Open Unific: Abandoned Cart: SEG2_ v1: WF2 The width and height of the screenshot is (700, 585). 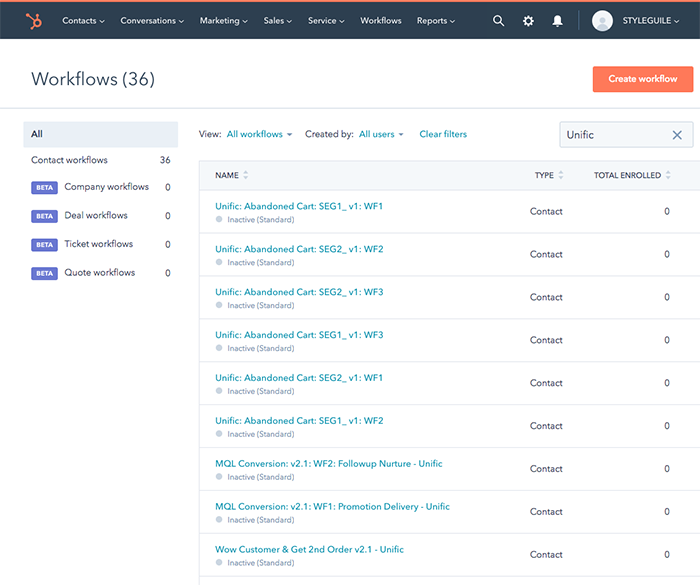tap(299, 249)
